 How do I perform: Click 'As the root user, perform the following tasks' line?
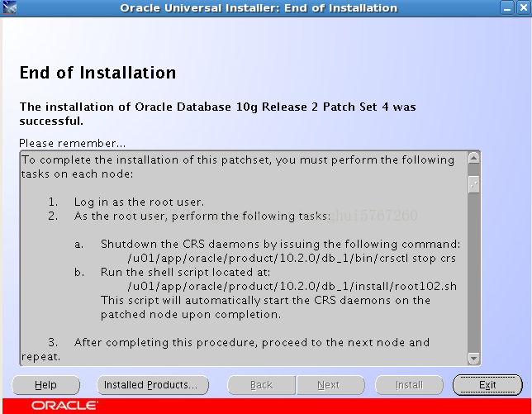coord(202,217)
